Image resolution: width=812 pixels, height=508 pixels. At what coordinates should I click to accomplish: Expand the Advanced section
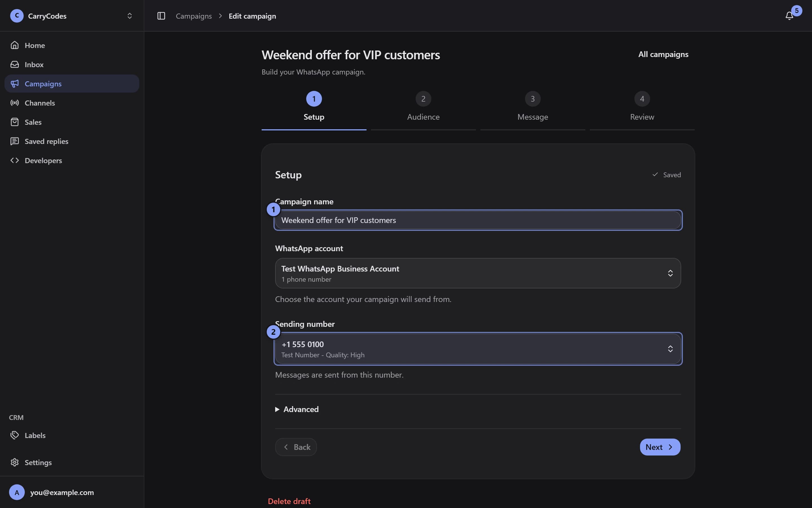coord(297,409)
